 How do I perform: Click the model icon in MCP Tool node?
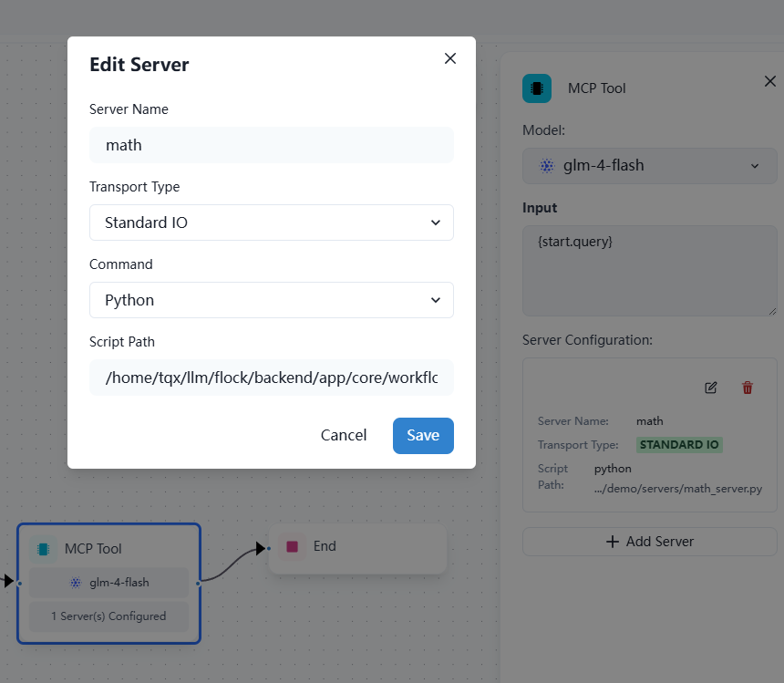[76, 583]
